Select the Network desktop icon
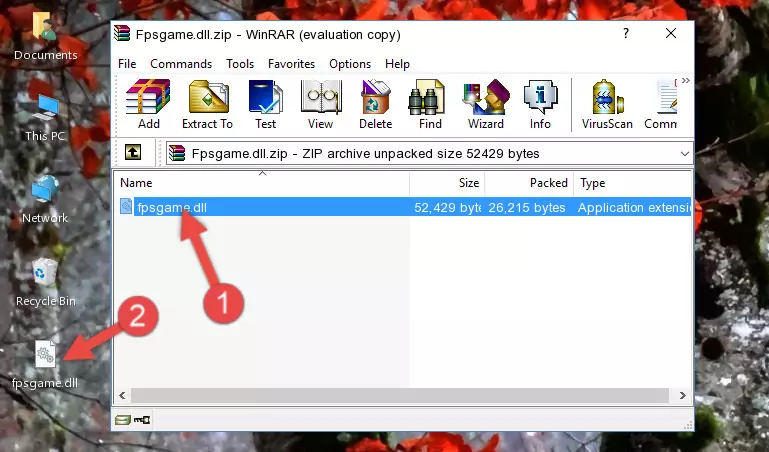 [45, 200]
